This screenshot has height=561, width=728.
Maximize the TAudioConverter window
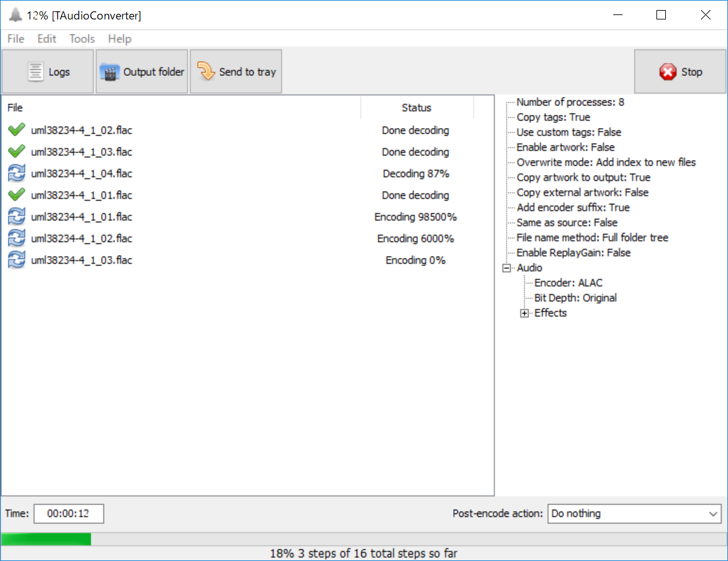click(x=661, y=15)
